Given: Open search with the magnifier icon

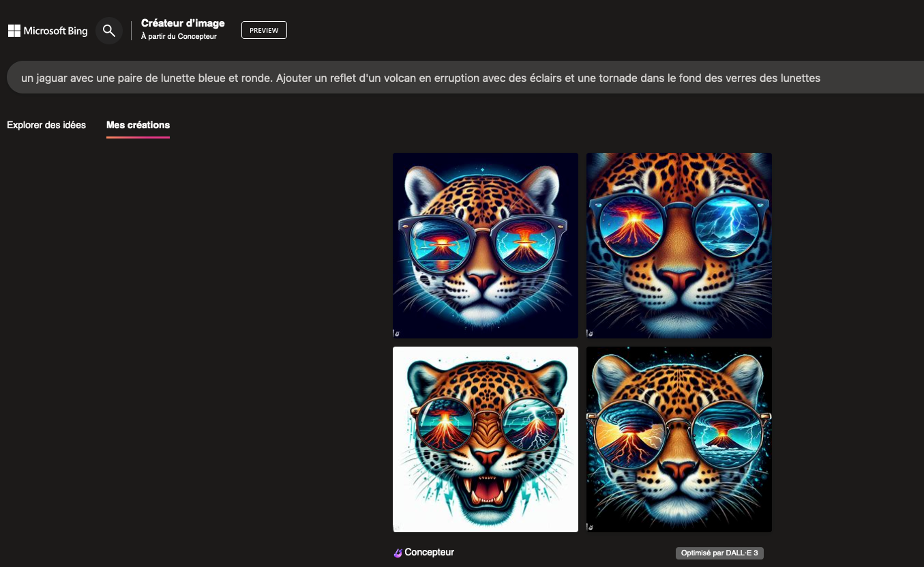Looking at the screenshot, I should click(x=109, y=31).
